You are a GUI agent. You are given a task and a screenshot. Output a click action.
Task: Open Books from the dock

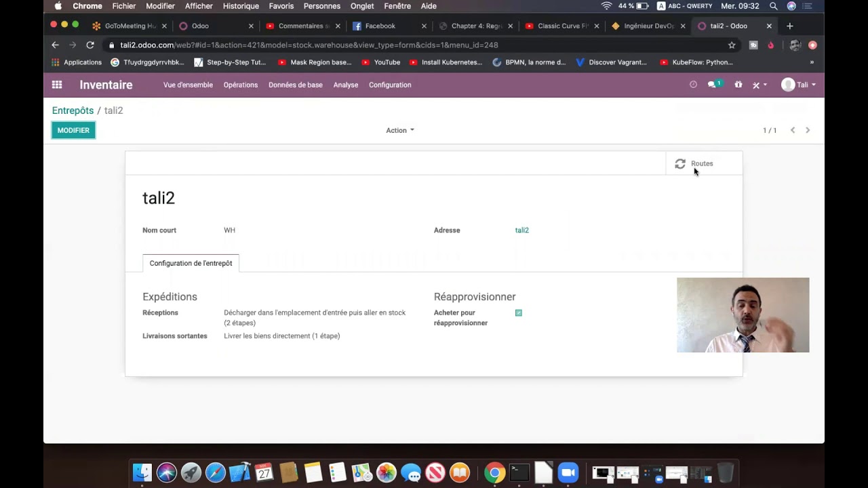(460, 472)
